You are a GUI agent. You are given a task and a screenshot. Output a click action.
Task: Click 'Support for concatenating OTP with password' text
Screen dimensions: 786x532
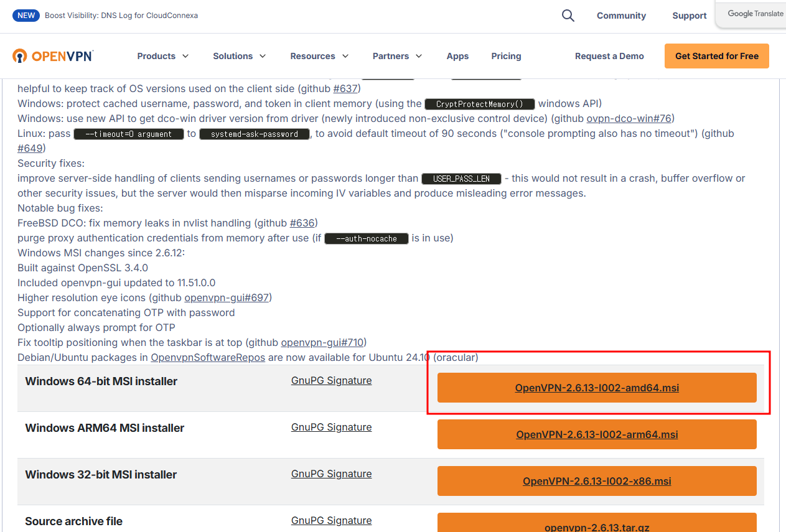[126, 312]
